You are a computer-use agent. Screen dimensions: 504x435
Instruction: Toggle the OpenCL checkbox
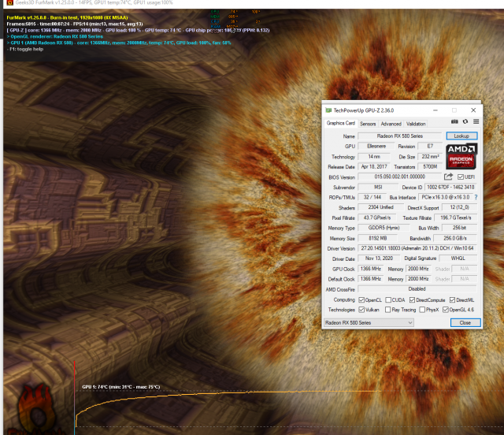coord(361,300)
